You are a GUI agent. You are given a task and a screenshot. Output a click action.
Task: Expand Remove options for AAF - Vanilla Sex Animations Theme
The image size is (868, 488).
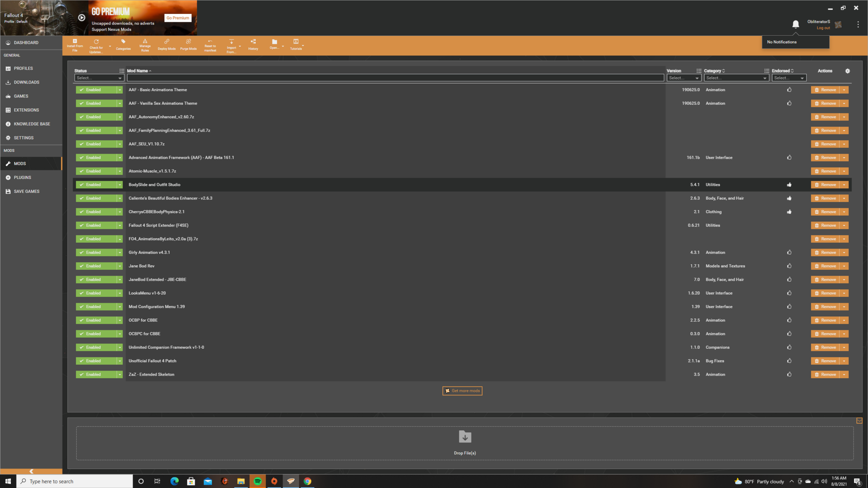[844, 103]
